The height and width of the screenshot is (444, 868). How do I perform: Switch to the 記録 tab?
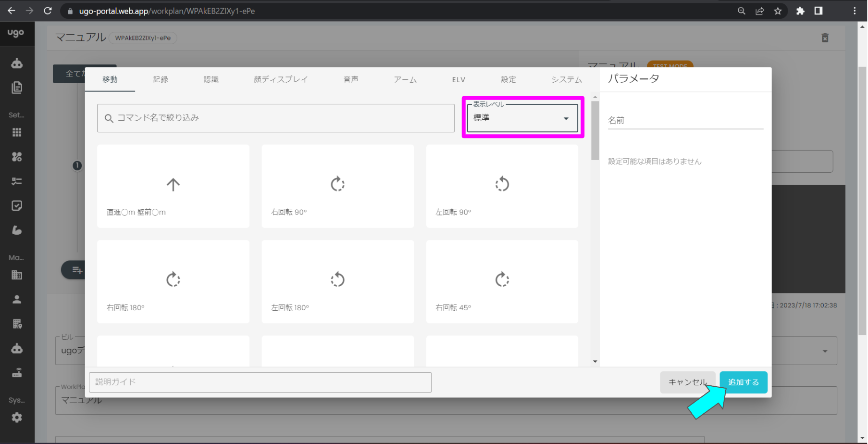click(161, 79)
